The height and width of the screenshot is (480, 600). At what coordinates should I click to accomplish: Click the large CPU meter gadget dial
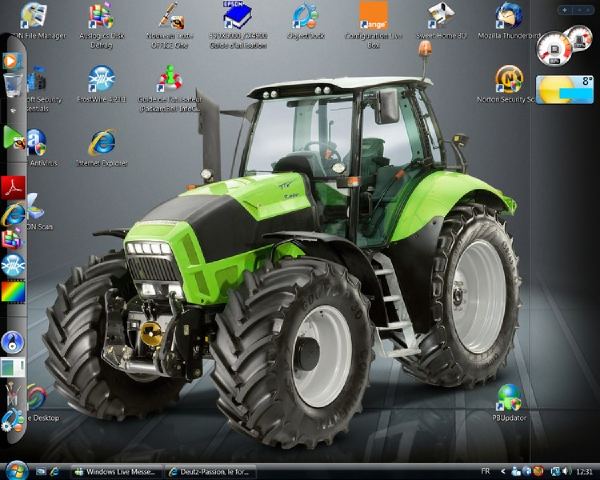[x=554, y=49]
